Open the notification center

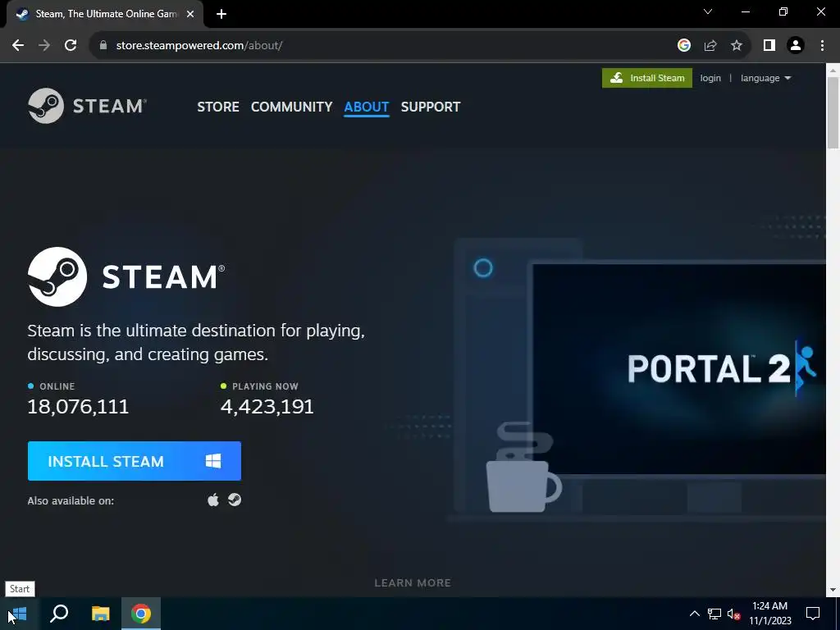point(813,614)
